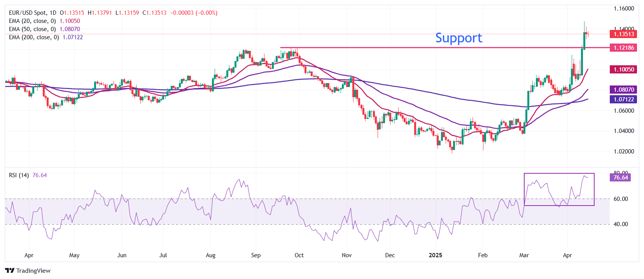Click the 1.02000 price axis label
This screenshot has width=644, height=279.
point(624,152)
